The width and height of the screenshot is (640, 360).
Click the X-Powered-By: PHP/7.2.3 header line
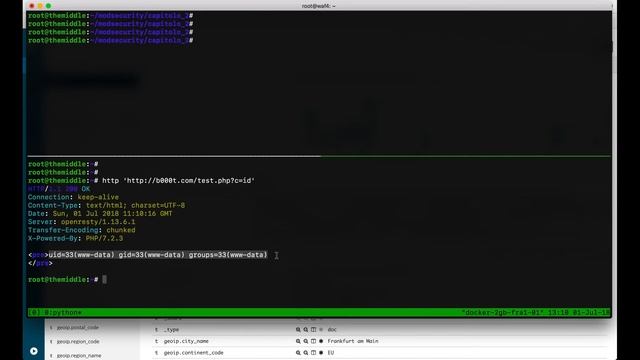tap(76, 238)
